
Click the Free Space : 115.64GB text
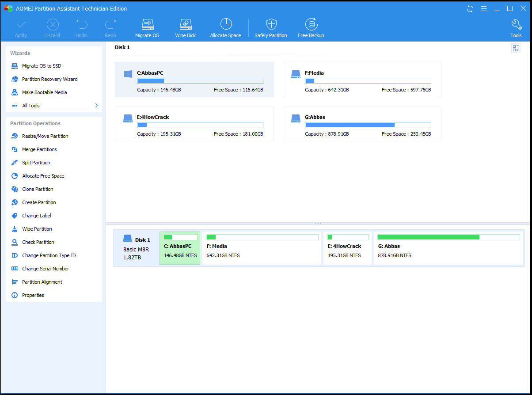pos(239,90)
